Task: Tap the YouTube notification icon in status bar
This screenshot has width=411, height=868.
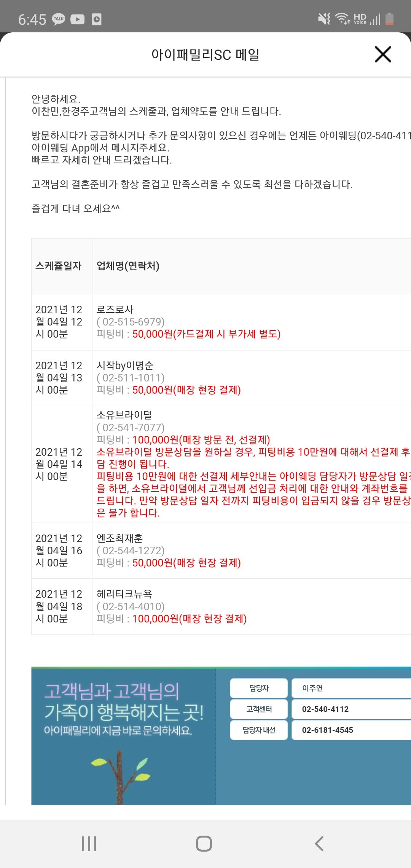Action: tap(78, 19)
